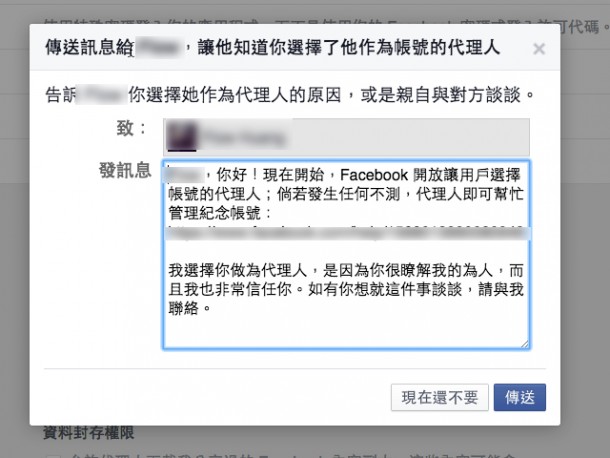Click the blurred name starting the message

point(184,175)
